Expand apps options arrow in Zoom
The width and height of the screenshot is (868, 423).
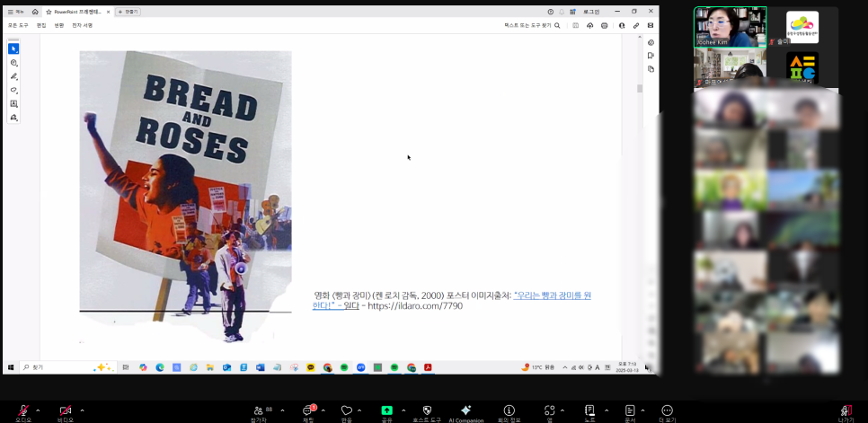(x=562, y=410)
